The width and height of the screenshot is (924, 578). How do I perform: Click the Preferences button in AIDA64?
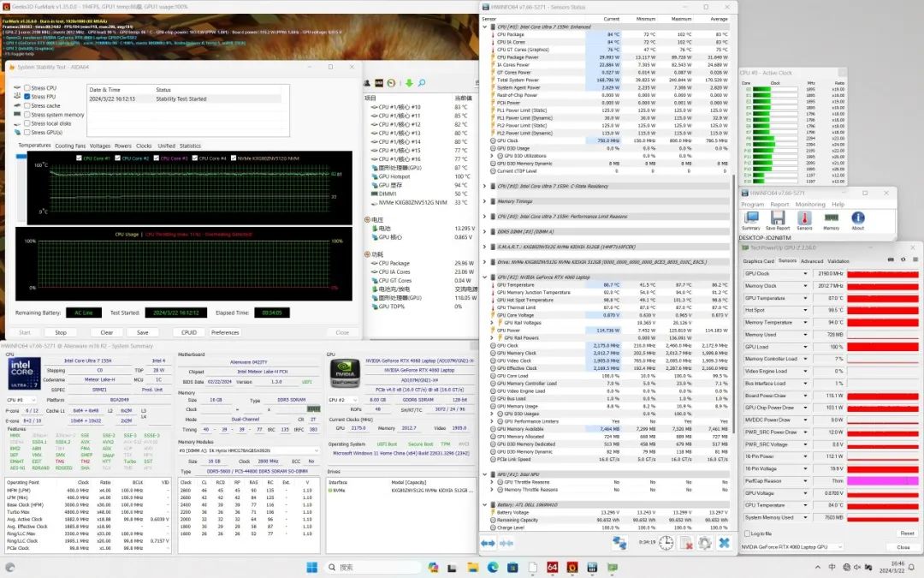(225, 332)
